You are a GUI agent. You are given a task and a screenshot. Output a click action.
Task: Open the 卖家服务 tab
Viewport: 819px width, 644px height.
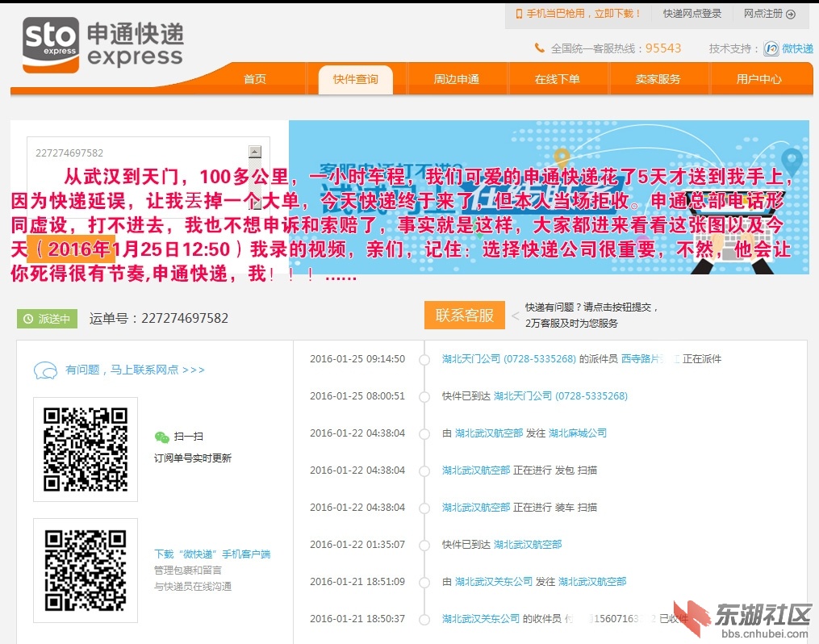pyautogui.click(x=658, y=79)
